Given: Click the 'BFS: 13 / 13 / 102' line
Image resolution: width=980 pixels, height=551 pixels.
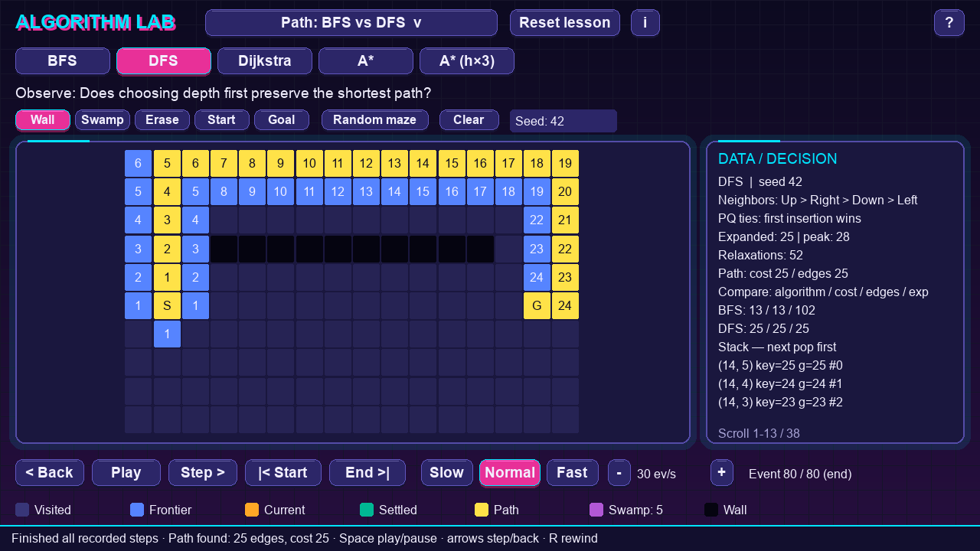Looking at the screenshot, I should (766, 310).
